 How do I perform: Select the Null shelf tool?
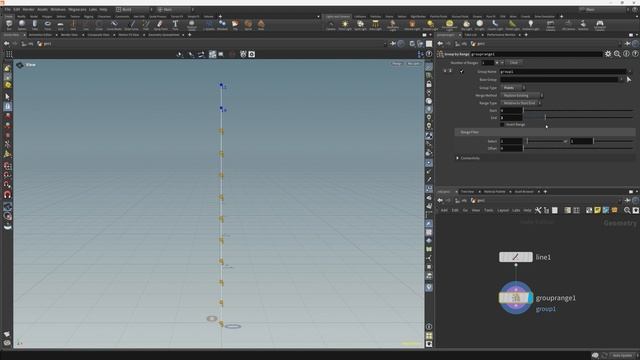[73, 25]
